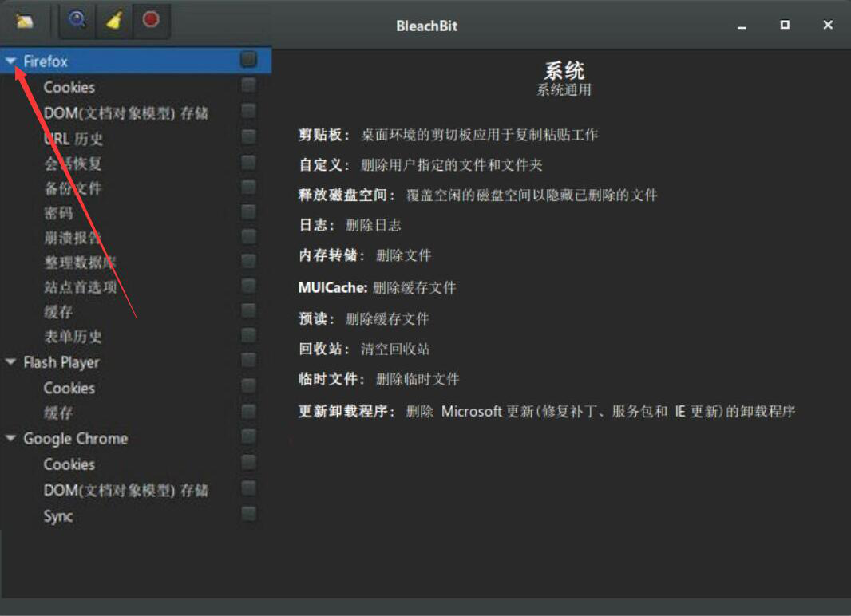Select 缓存 under Firefox
851x616 pixels.
58,312
